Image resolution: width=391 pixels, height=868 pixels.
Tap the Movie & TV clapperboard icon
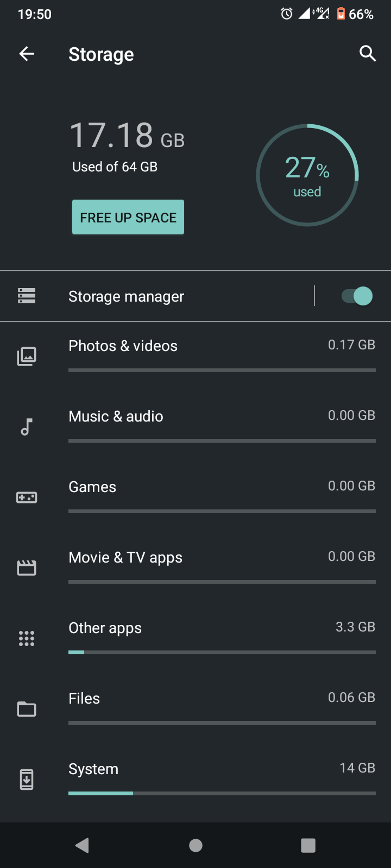tap(27, 568)
